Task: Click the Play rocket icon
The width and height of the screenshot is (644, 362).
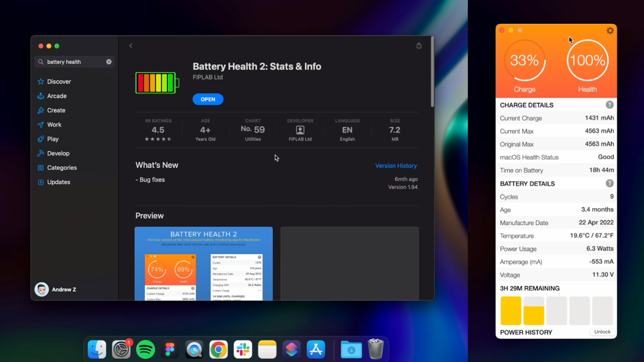Action: pos(41,139)
